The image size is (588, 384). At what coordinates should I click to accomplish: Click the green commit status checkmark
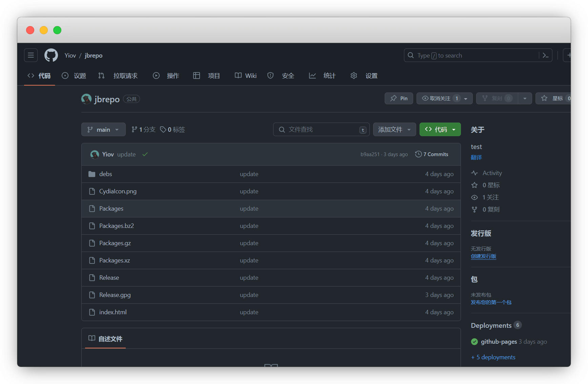pos(145,154)
